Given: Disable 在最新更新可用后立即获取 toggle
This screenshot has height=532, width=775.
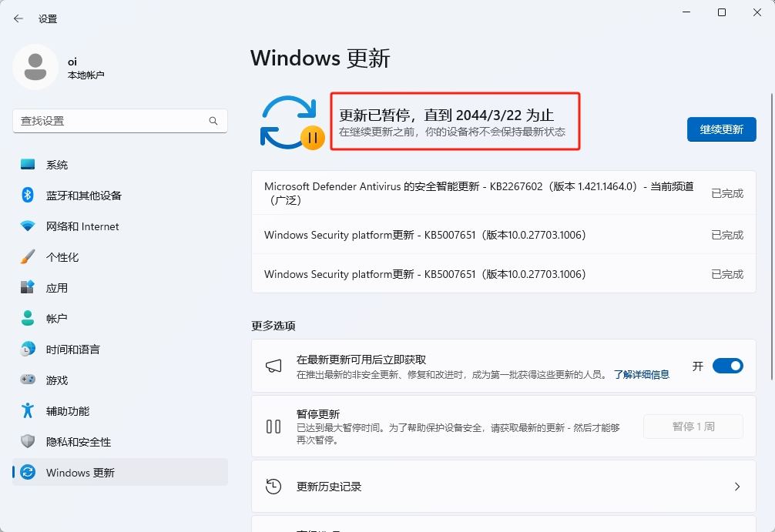Looking at the screenshot, I should click(x=727, y=366).
